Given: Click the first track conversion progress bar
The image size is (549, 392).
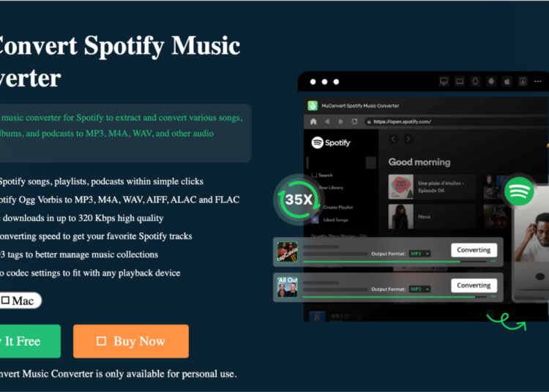Looking at the screenshot, I should tap(395, 262).
